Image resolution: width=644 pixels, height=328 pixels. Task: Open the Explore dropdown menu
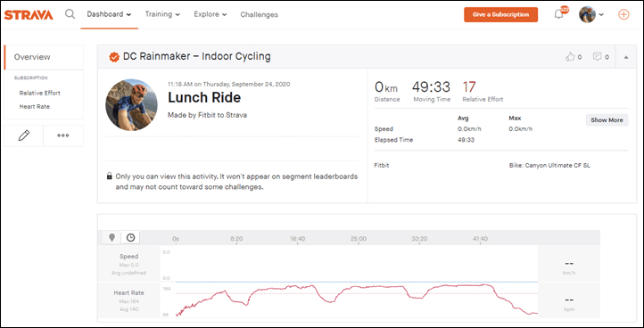211,14
